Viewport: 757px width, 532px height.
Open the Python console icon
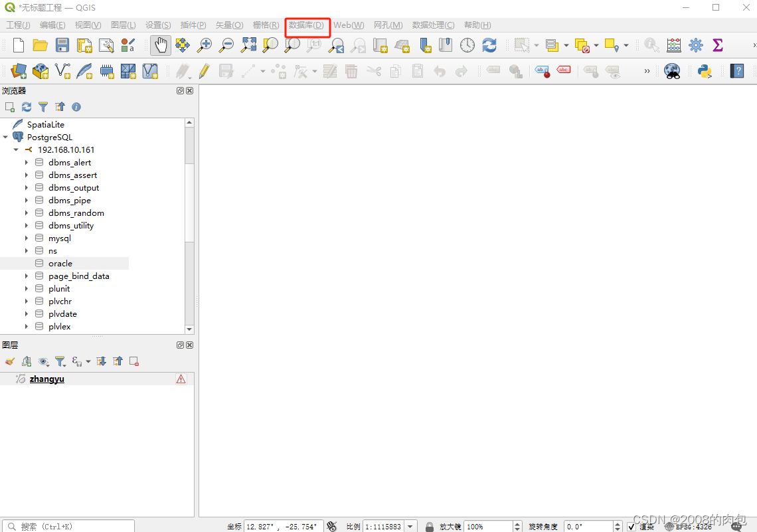click(705, 71)
